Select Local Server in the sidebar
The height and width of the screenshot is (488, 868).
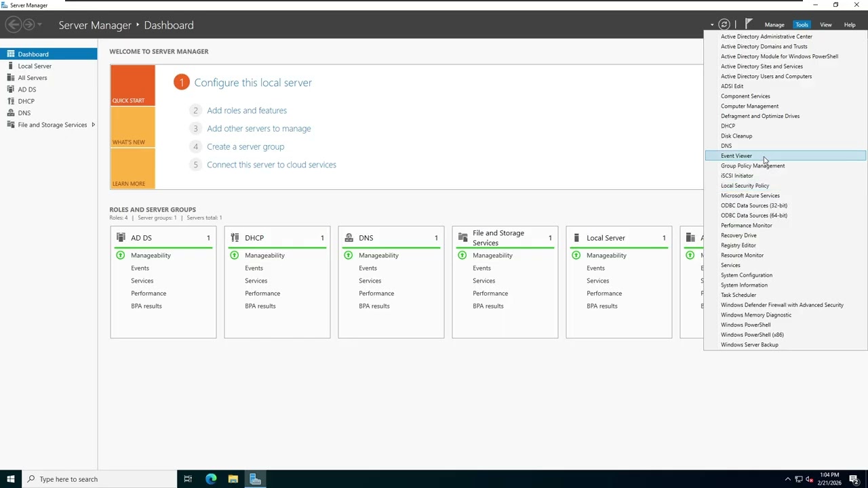tap(49, 66)
